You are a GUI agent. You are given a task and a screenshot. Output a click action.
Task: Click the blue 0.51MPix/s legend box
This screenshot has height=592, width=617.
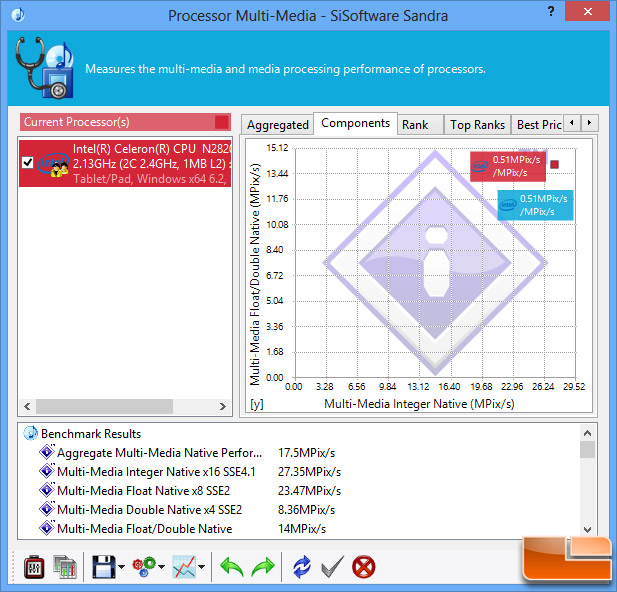[x=535, y=205]
